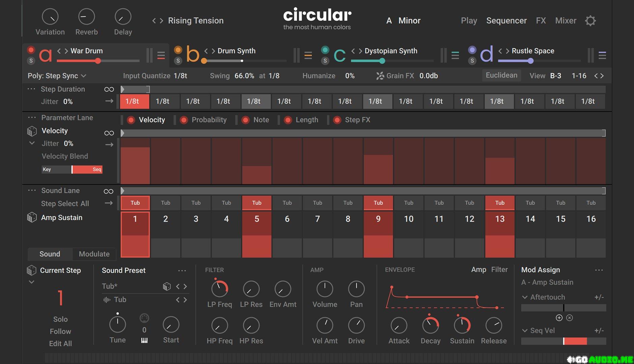The image size is (634, 364).
Task: Randomize sound preset Tub* with dice icon
Action: point(167,286)
